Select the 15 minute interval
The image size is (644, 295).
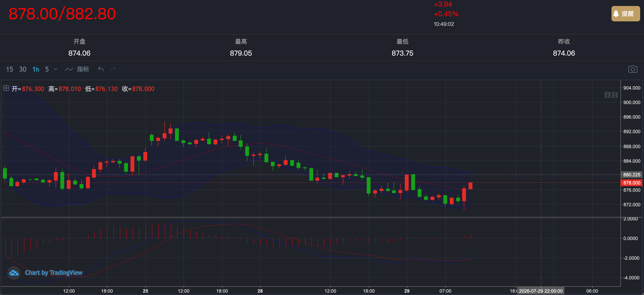[x=9, y=69]
